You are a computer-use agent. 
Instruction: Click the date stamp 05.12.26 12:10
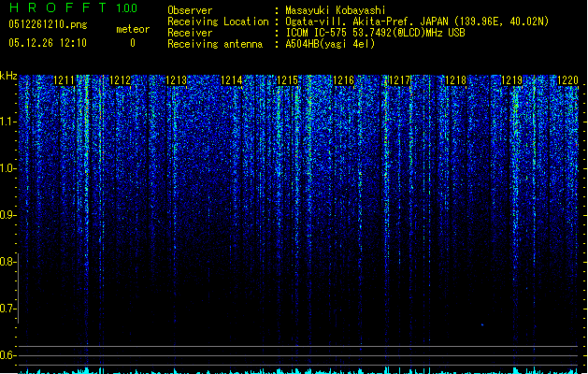(x=48, y=43)
